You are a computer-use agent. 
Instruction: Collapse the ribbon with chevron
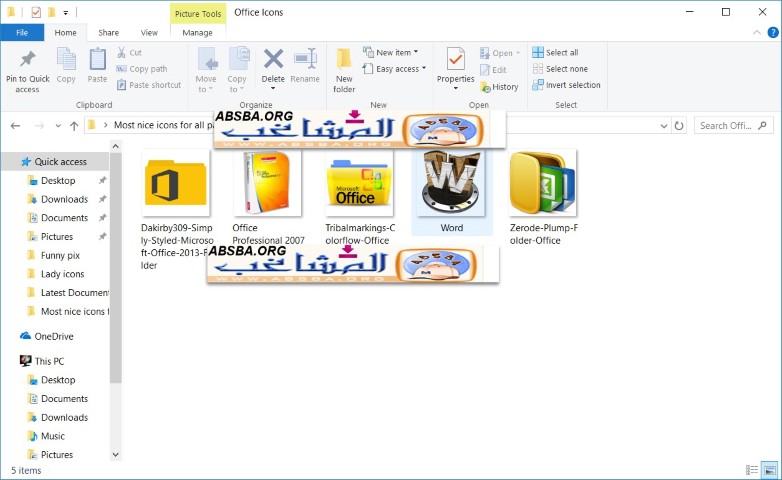(x=757, y=32)
